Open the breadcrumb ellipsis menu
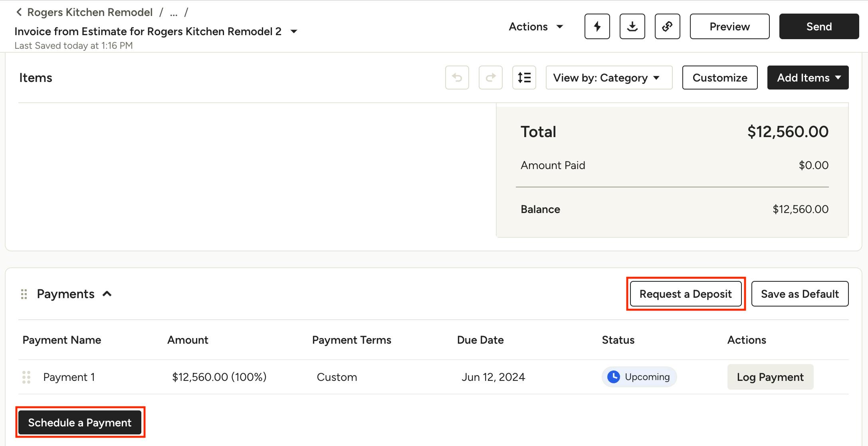The height and width of the screenshot is (446, 868). (x=173, y=12)
